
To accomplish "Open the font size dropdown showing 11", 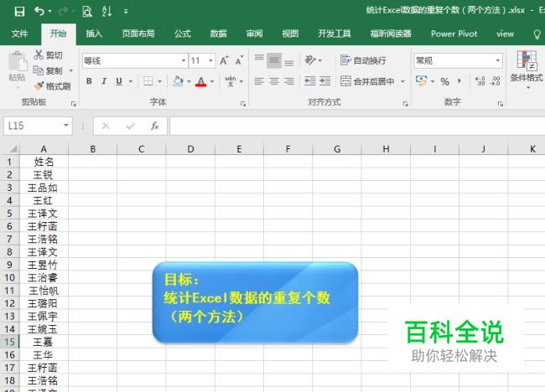I will tap(210, 61).
